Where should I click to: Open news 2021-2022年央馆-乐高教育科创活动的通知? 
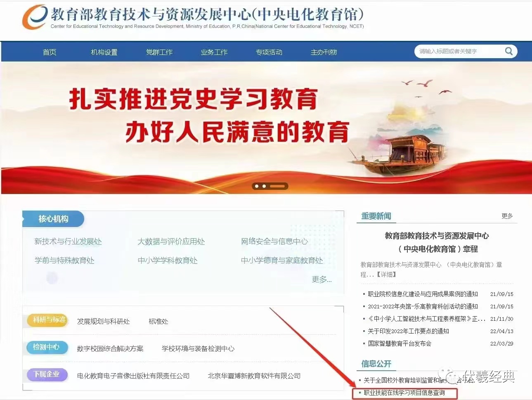pyautogui.click(x=423, y=306)
